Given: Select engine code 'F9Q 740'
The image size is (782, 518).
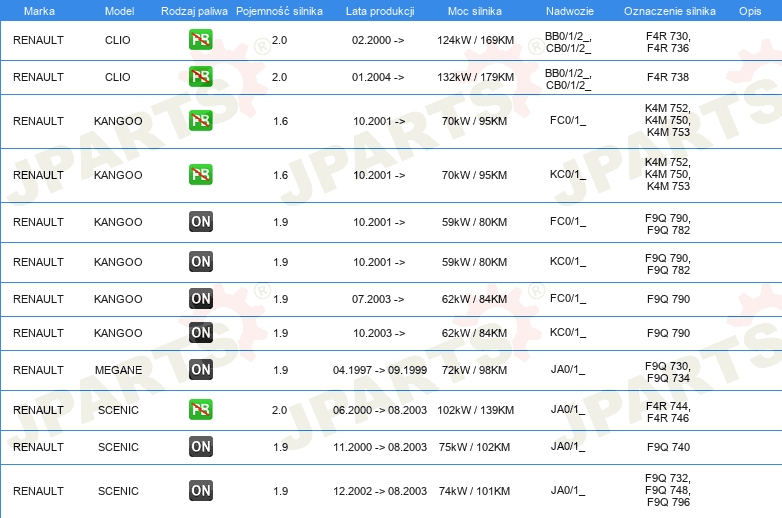Looking at the screenshot, I should [x=668, y=447].
